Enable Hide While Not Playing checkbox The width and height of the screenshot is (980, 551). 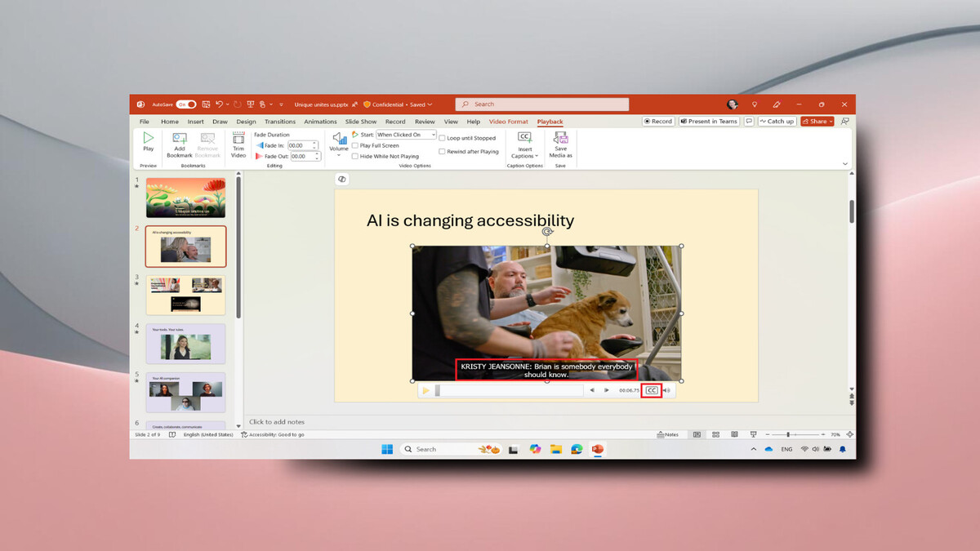click(355, 156)
